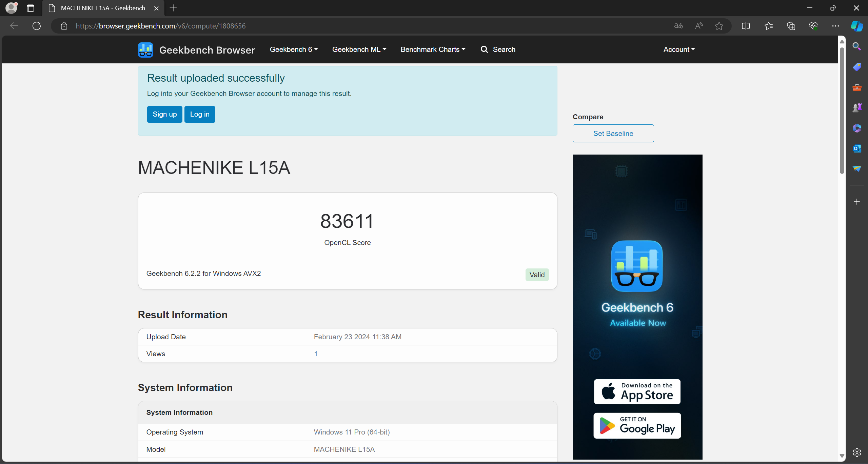Click the scrollbar down arrow
Image resolution: width=868 pixels, height=464 pixels.
click(842, 456)
